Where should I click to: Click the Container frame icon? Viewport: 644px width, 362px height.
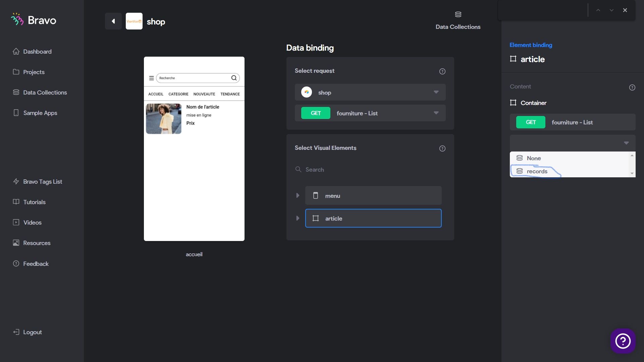(x=513, y=103)
